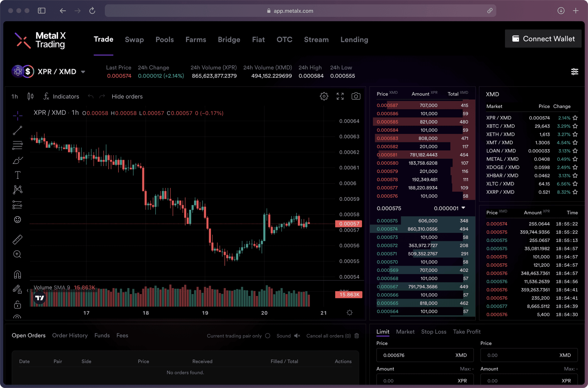Screen dimensions: 588x388
Task: Select bid price 0.000574 in order book
Action: point(387,229)
